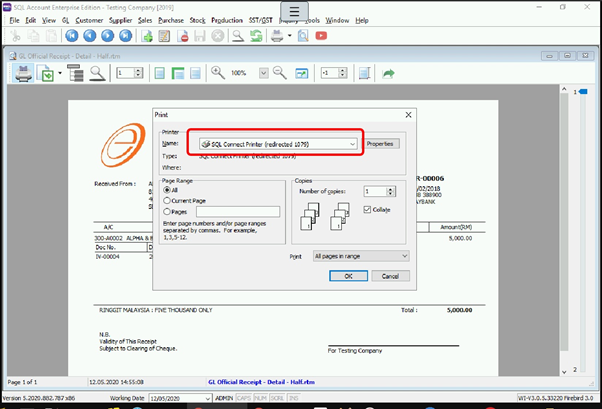Open printer Properties
This screenshot has height=409, width=602.
point(382,144)
